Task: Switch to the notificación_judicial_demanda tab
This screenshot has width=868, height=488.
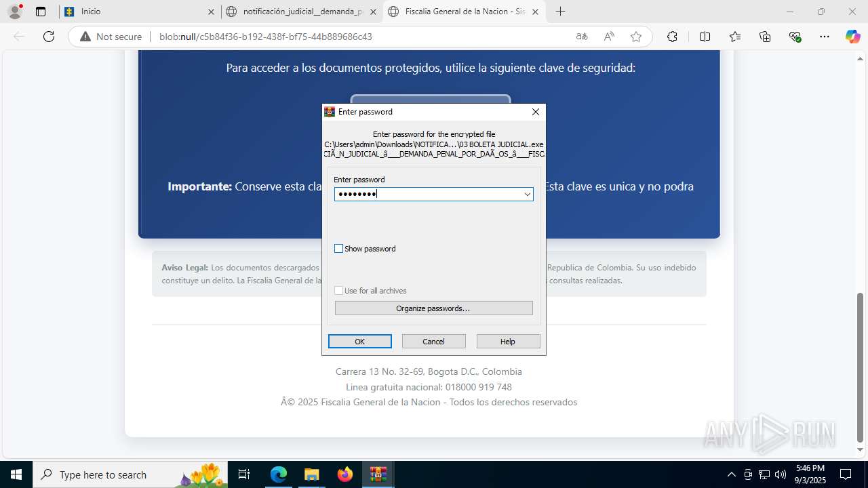Action: pos(302,12)
